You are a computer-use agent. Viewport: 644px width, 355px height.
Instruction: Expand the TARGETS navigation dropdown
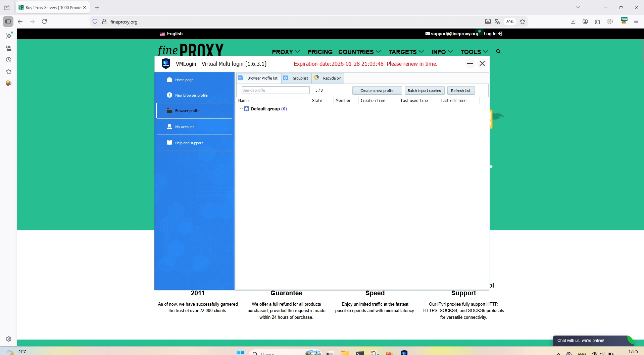406,52
